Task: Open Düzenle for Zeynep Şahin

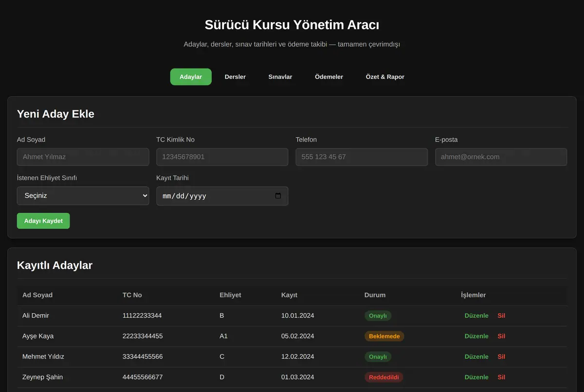Action: tap(476, 377)
